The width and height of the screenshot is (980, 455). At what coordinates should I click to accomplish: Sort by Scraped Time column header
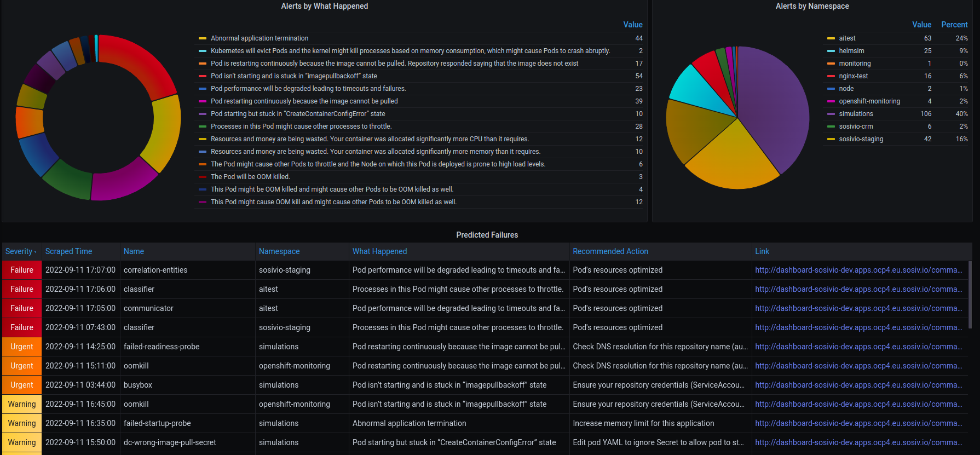coord(68,251)
